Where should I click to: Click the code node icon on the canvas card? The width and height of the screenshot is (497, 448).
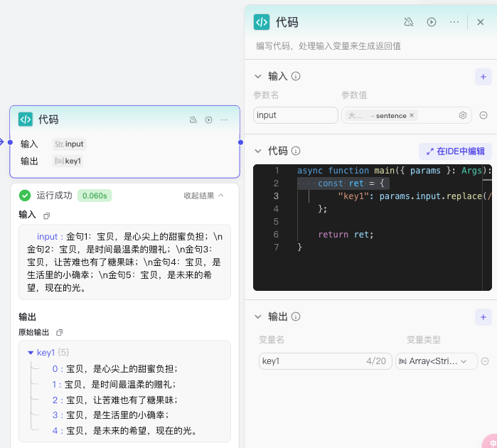(26, 119)
